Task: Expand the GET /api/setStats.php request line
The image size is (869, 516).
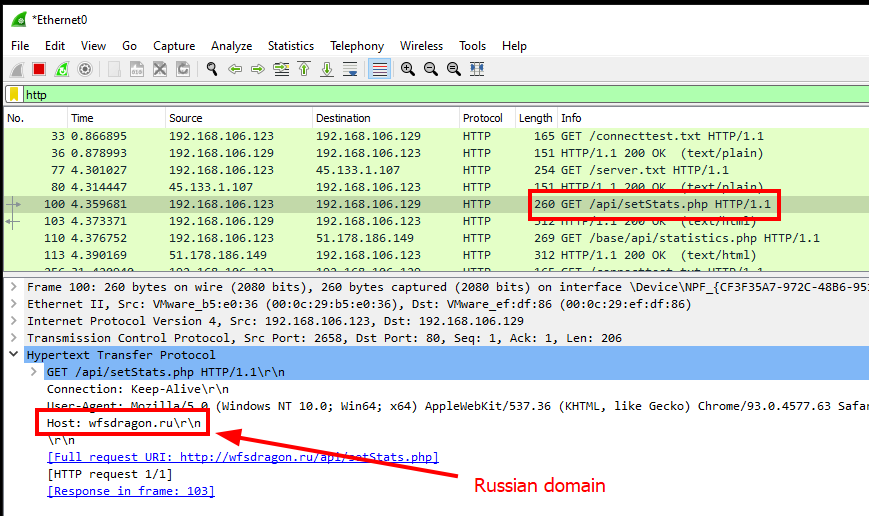Action: point(34,372)
